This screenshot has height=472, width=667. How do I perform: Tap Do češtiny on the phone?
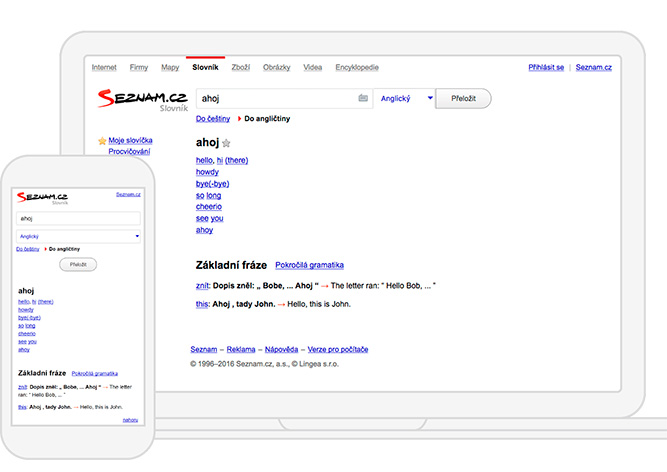28,249
